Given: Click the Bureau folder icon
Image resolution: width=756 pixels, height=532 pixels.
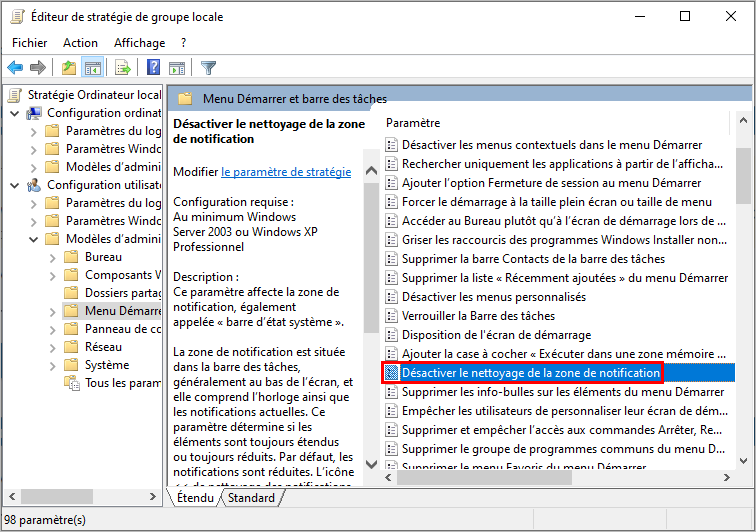Looking at the screenshot, I should coord(71,257).
